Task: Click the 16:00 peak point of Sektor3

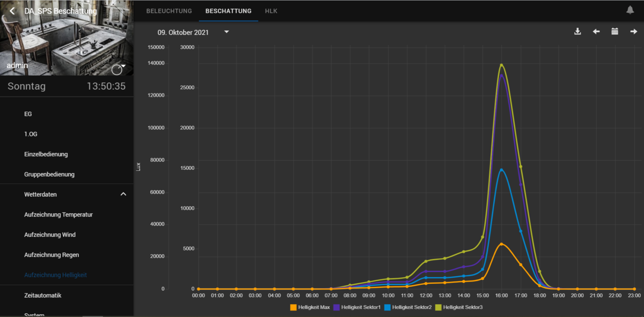Action: [501, 65]
